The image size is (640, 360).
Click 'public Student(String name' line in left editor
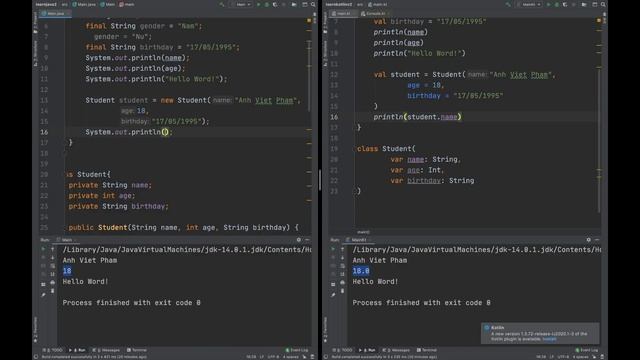click(183, 227)
